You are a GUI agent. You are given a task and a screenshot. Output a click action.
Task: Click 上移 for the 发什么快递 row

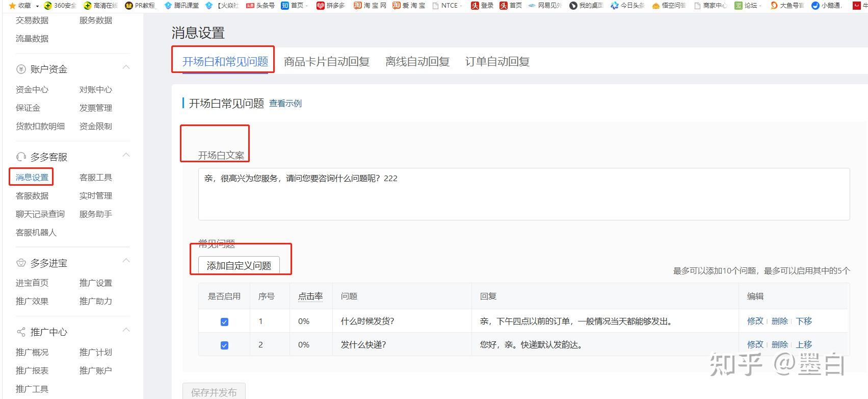[804, 344]
